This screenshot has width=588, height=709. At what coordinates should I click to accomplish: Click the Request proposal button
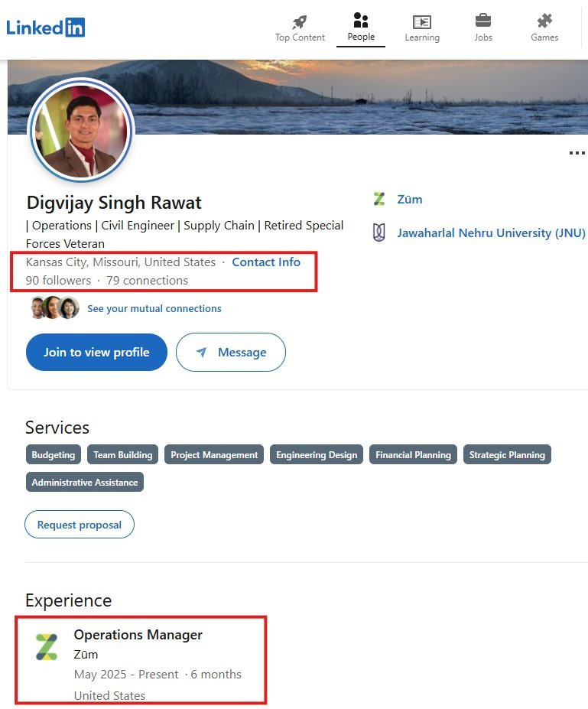coord(80,525)
